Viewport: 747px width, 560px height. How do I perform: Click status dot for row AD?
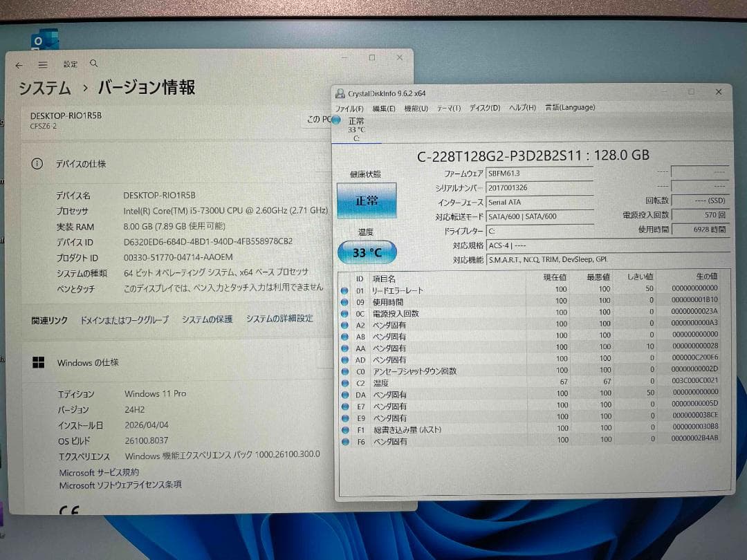click(x=345, y=360)
